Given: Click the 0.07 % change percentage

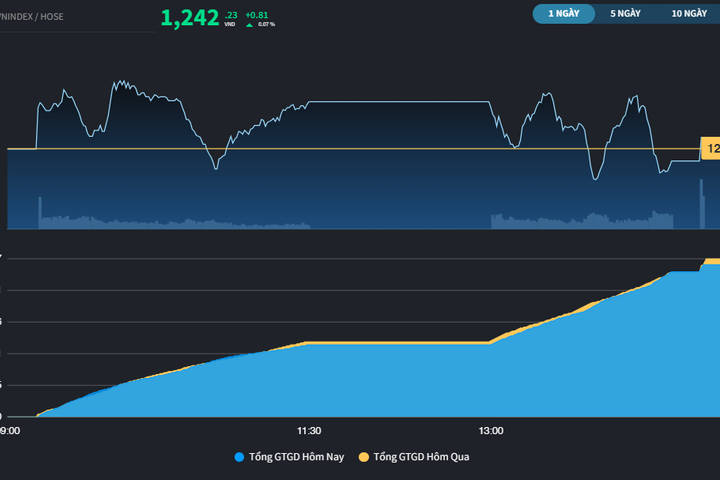Looking at the screenshot, I should coord(266,24).
